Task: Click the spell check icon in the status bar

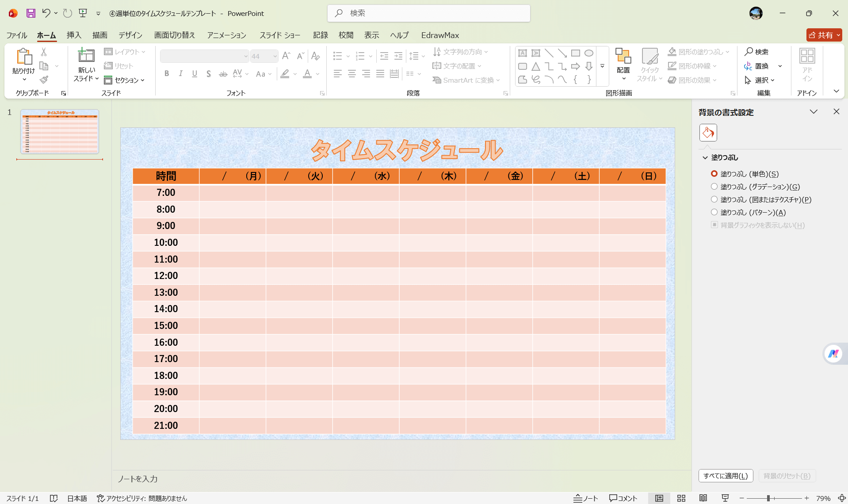Action: pos(53,498)
